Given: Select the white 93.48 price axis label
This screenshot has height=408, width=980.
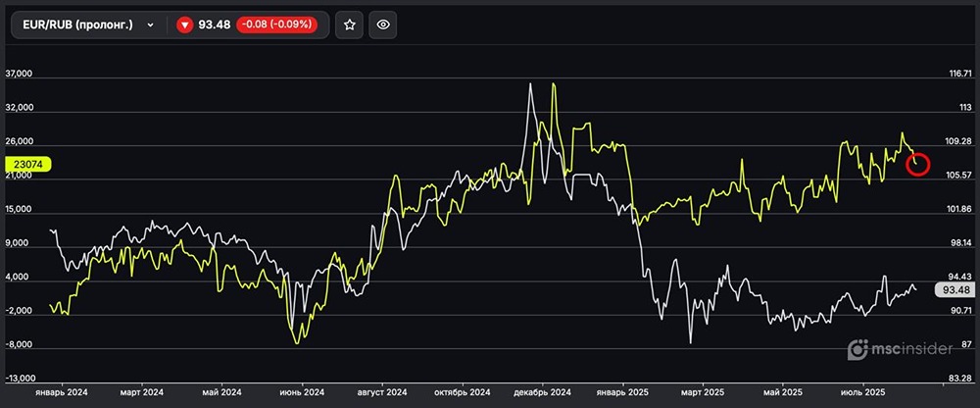Looking at the screenshot, I should (x=954, y=289).
